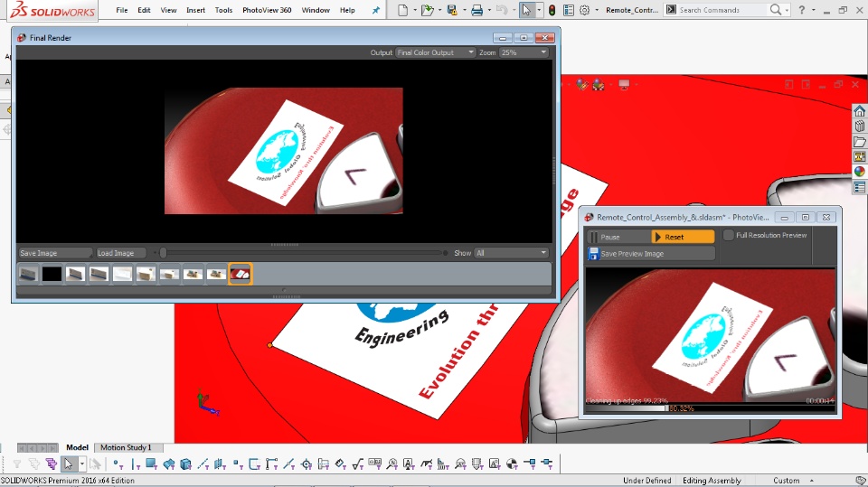Screen dimensions: 868x487
Task: Open the Help question mark icon
Action: (802, 10)
